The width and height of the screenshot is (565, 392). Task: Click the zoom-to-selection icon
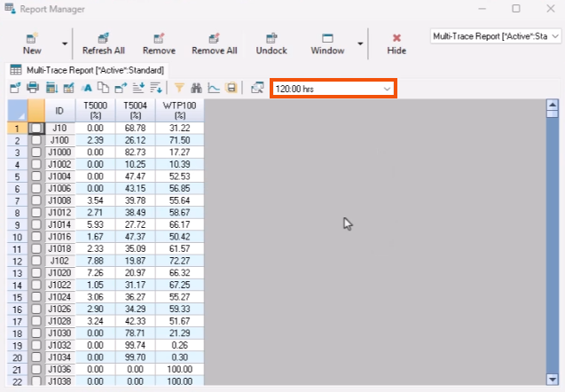pos(257,88)
